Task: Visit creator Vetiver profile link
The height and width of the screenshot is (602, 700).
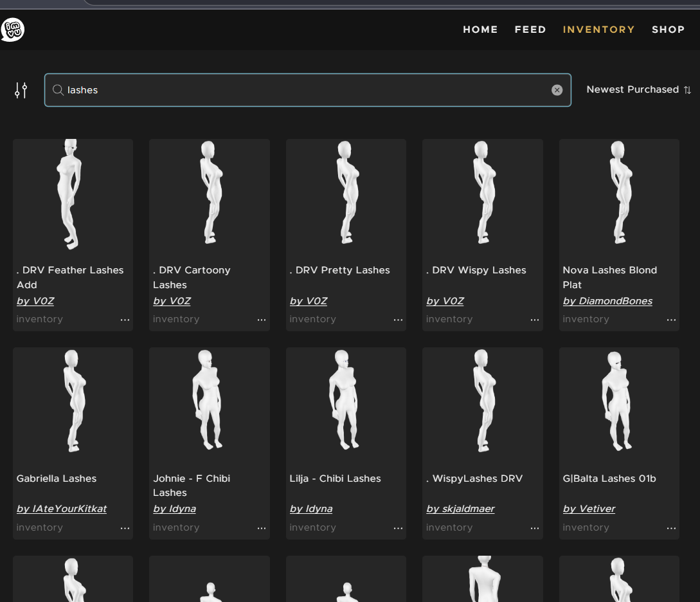Action: 589,509
